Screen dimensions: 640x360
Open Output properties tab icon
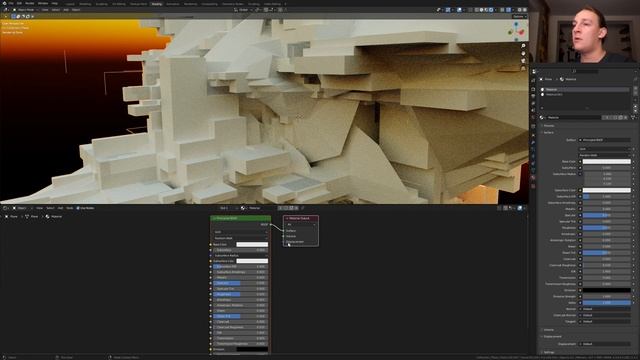(x=533, y=96)
